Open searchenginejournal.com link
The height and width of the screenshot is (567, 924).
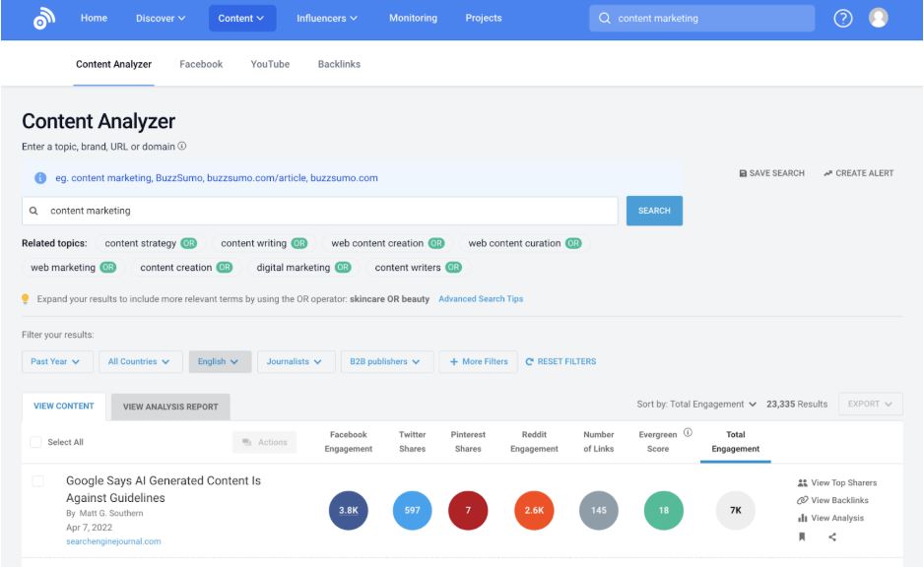[113, 541]
